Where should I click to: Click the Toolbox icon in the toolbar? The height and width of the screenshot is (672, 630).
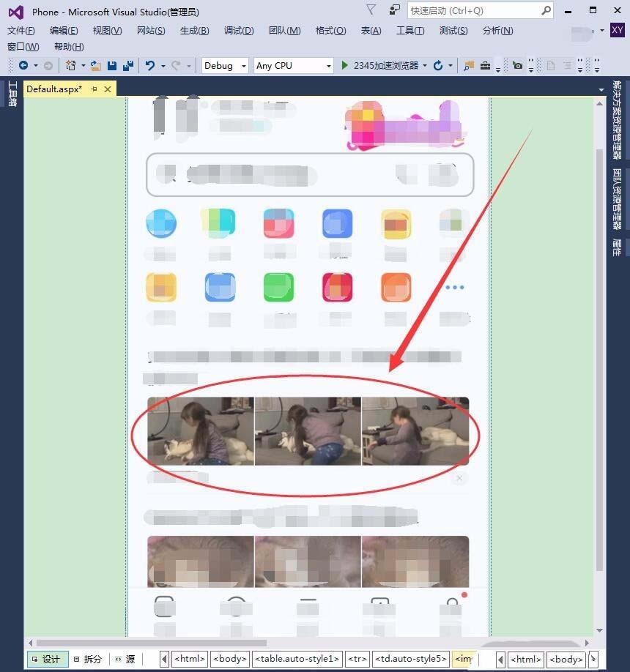485,65
